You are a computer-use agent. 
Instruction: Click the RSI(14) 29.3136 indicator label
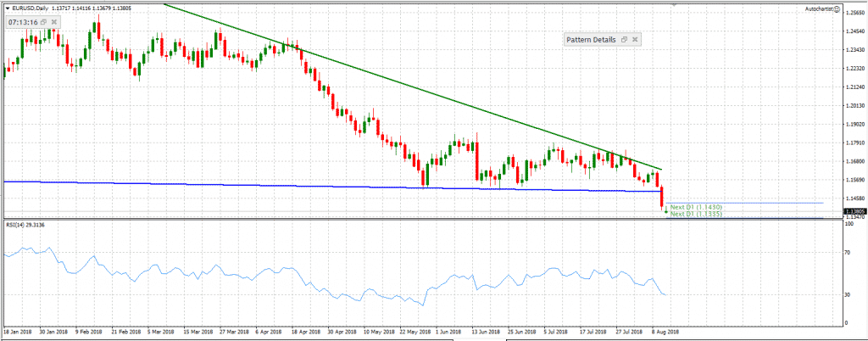pos(26,224)
